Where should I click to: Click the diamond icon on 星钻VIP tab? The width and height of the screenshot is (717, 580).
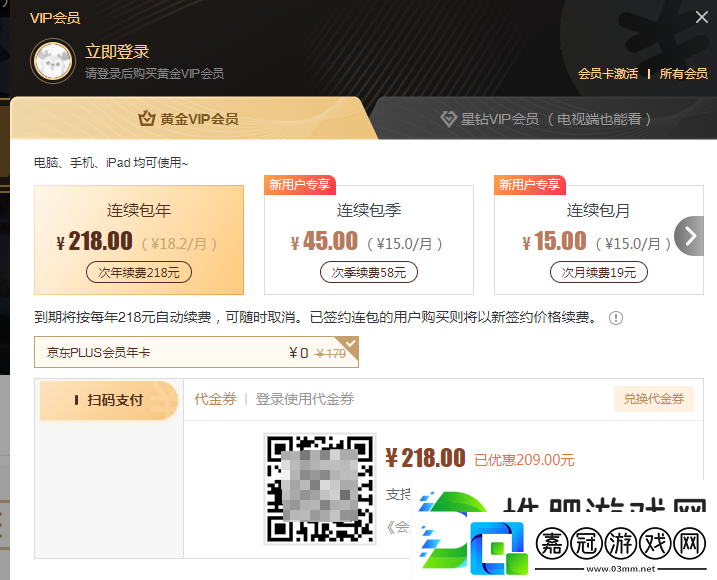coord(448,119)
